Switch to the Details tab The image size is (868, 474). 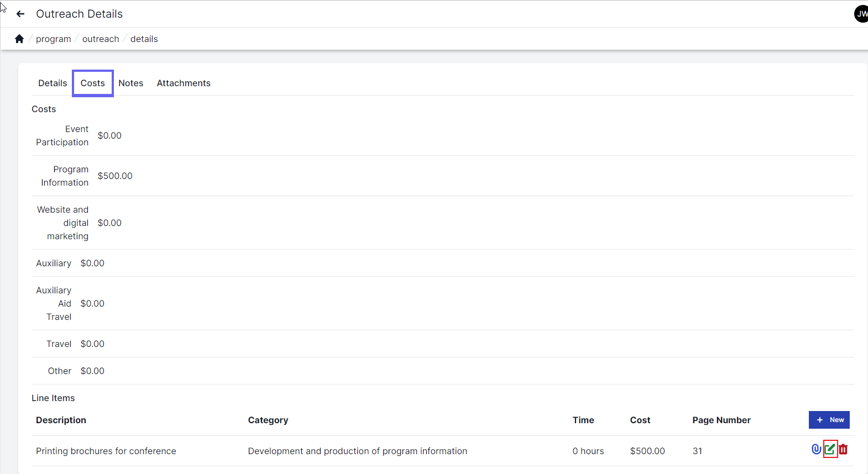click(53, 83)
